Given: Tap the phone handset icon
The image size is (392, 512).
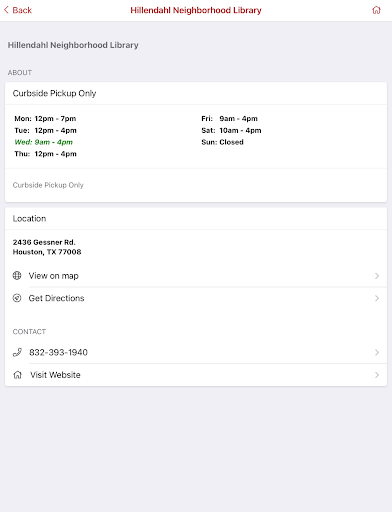Looking at the screenshot, I should pyautogui.click(x=17, y=352).
